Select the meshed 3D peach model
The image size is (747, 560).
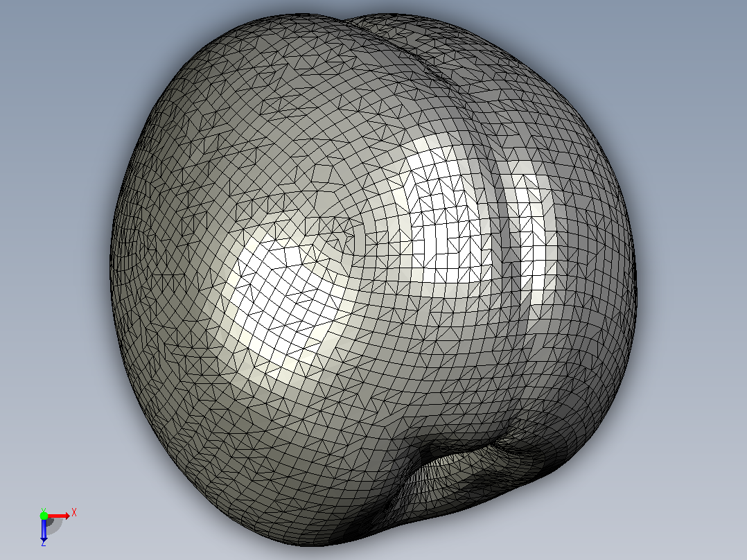point(373,280)
